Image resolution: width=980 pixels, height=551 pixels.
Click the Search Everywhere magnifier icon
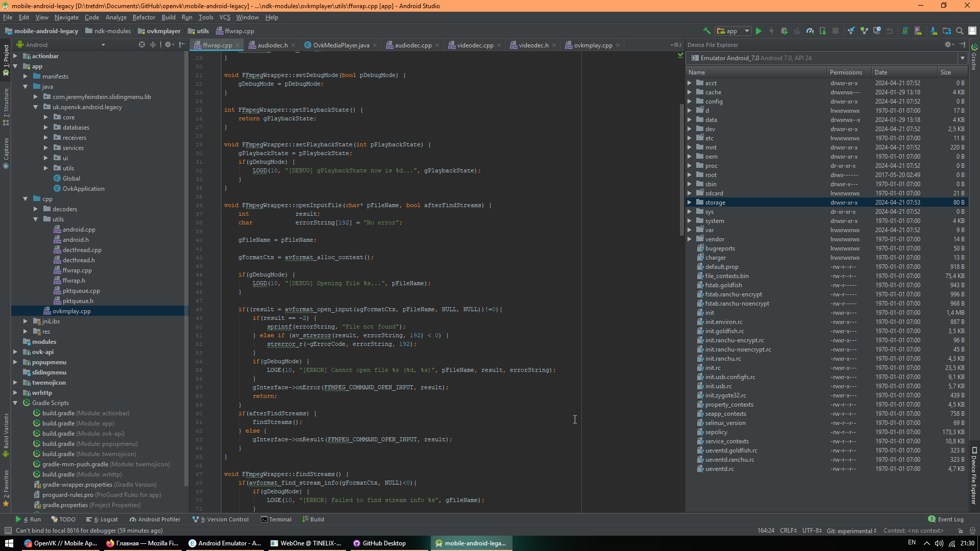coord(960,31)
